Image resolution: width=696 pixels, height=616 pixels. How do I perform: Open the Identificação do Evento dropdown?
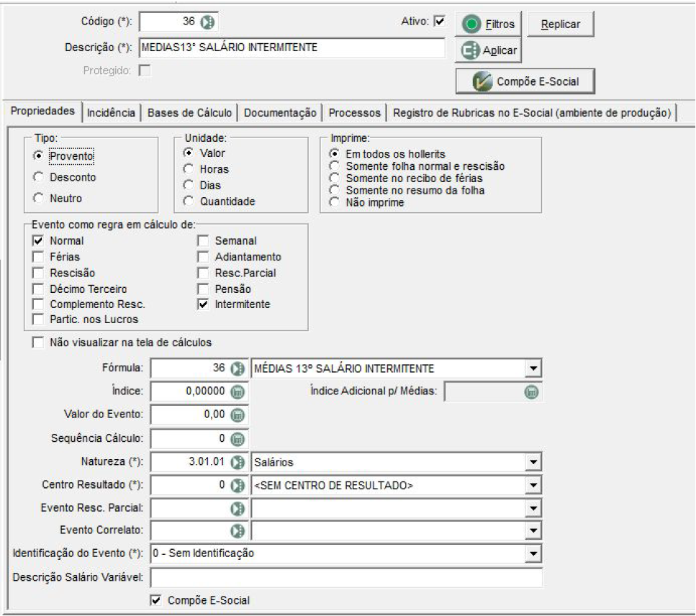pos(533,554)
